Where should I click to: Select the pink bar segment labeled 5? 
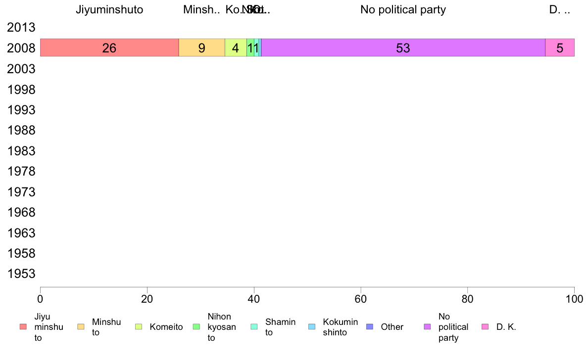(560, 47)
